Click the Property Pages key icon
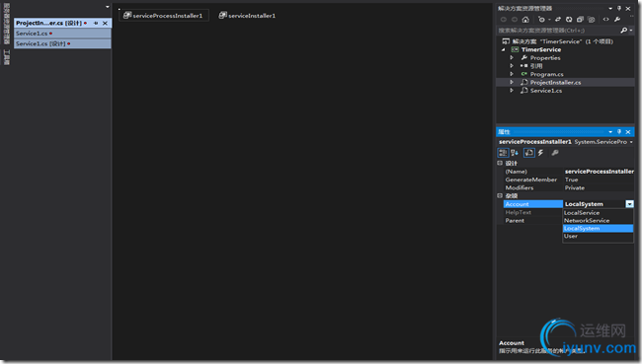 (x=555, y=153)
